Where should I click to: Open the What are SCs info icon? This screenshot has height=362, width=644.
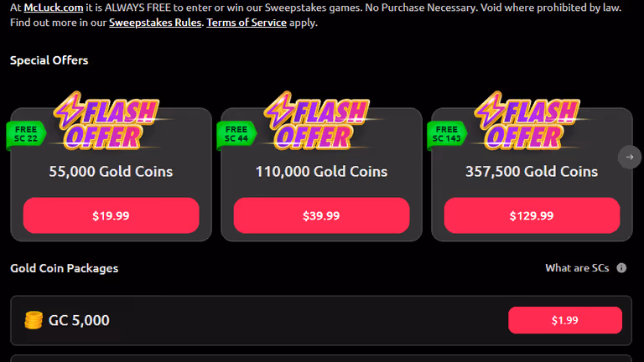(621, 268)
